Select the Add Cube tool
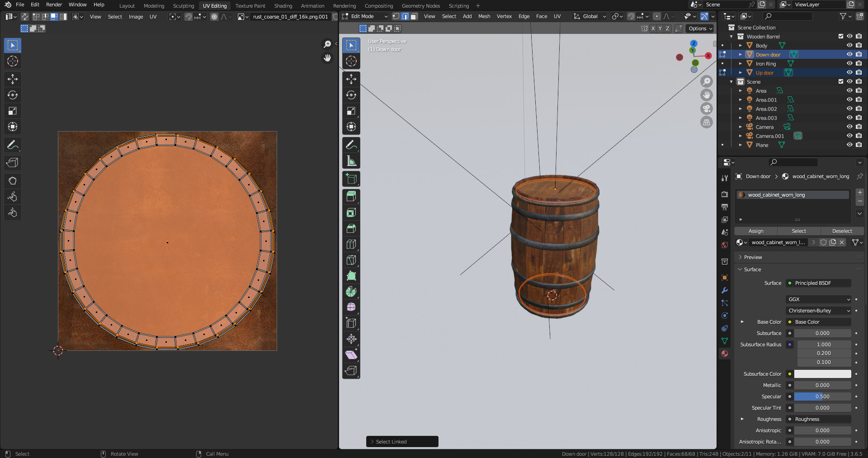The width and height of the screenshot is (868, 458). coord(351,179)
